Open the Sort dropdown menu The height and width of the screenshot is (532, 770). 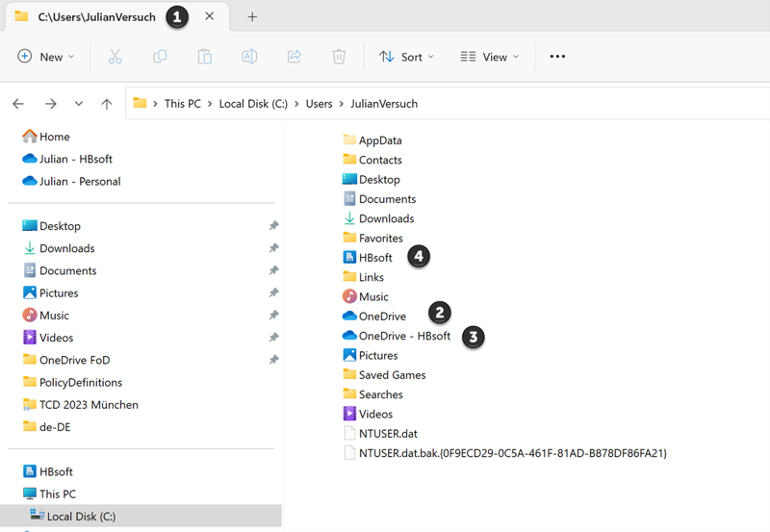(406, 57)
